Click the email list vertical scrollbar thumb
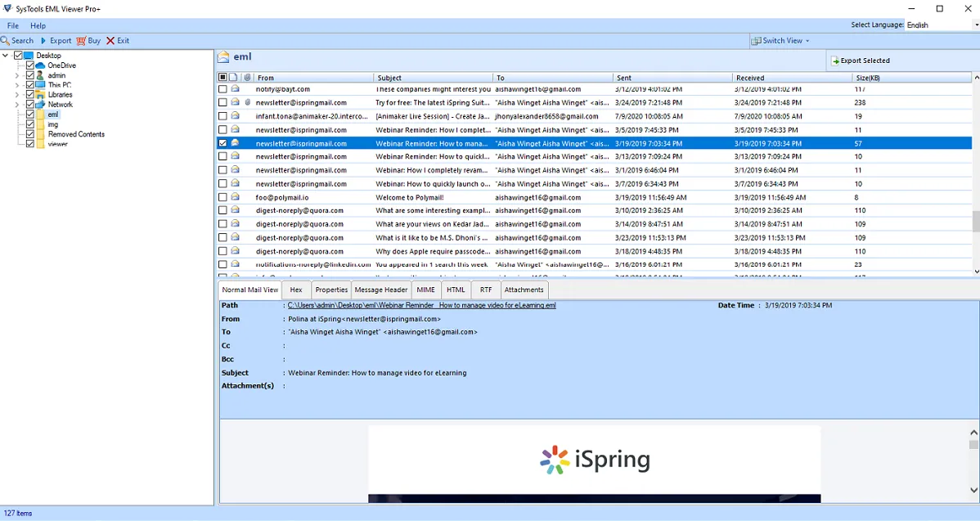This screenshot has width=980, height=521. pyautogui.click(x=975, y=221)
